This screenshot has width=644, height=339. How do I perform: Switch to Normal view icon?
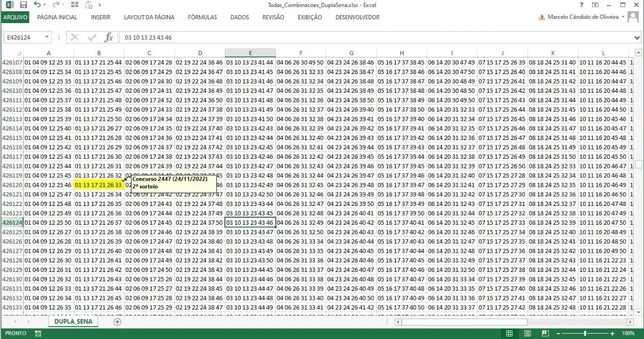point(510,333)
